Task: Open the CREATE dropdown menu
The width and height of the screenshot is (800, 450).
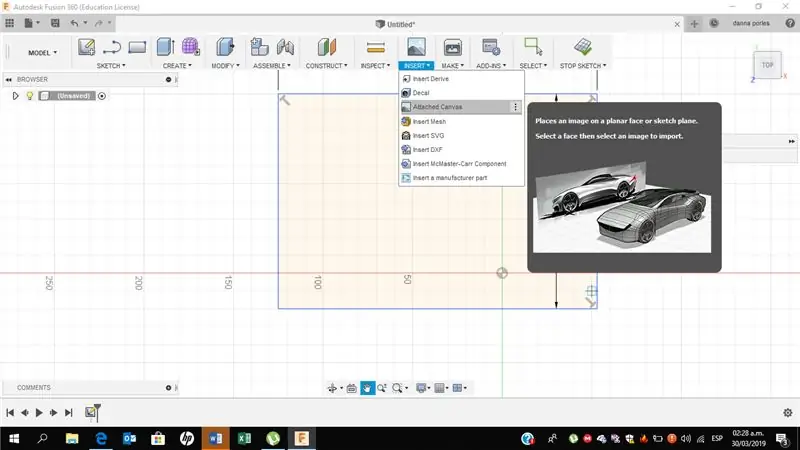Action: click(177, 66)
